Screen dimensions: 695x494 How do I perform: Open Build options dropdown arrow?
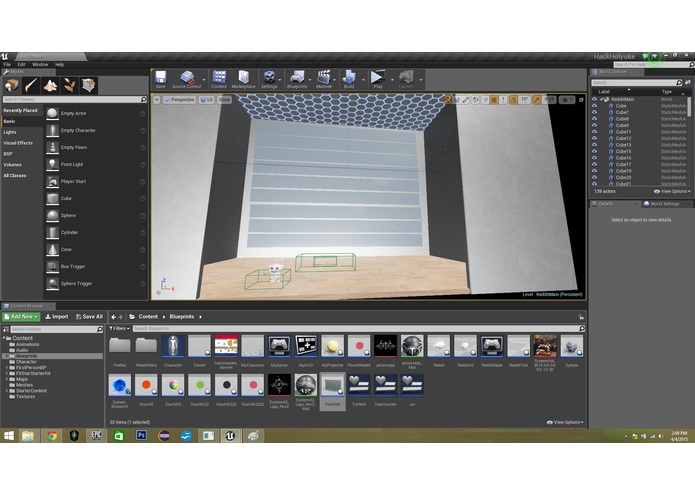(x=363, y=80)
